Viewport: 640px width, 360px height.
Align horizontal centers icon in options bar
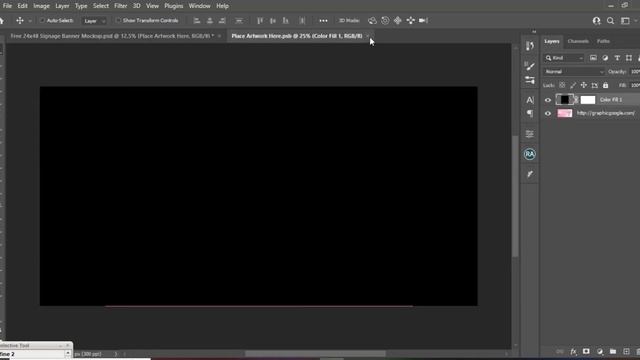209,20
